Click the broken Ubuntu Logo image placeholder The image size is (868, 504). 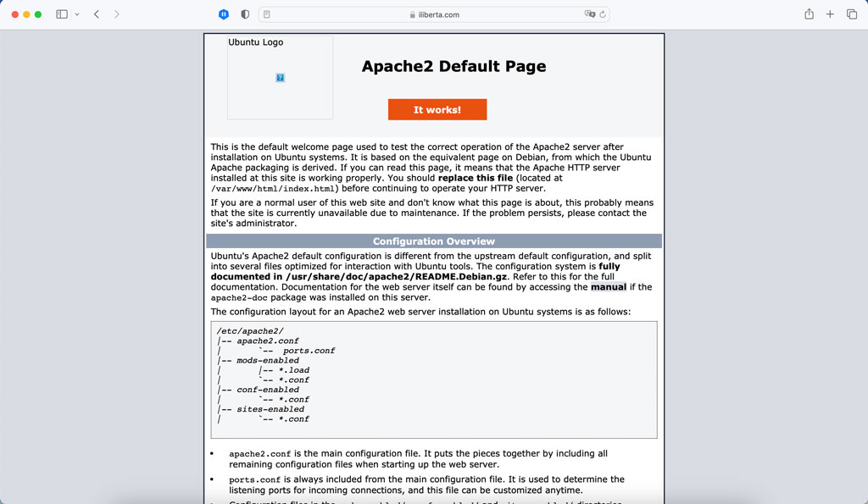280,77
